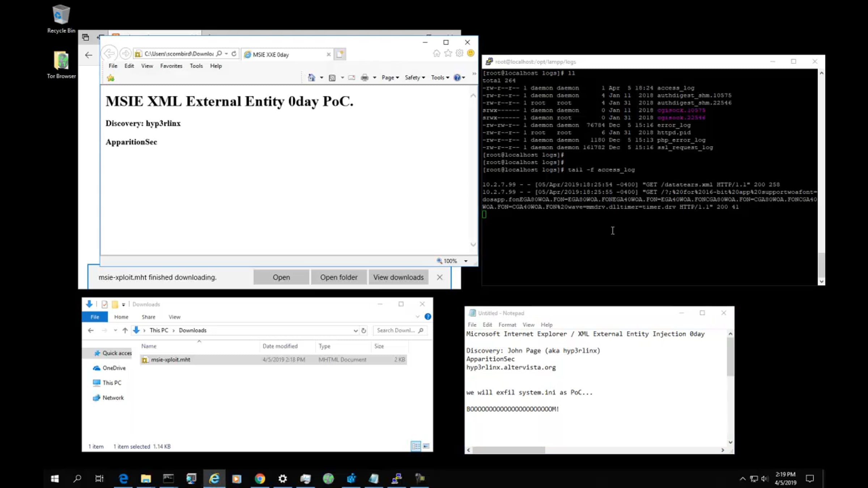Expand the IE Safety dropdown menu
The width and height of the screenshot is (868, 488).
(x=415, y=78)
